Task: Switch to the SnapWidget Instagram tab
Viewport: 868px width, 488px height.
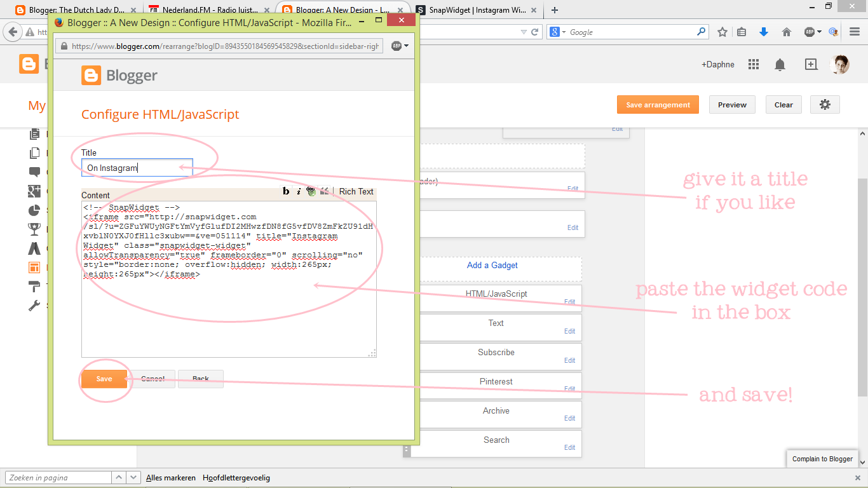Action: pyautogui.click(x=477, y=10)
